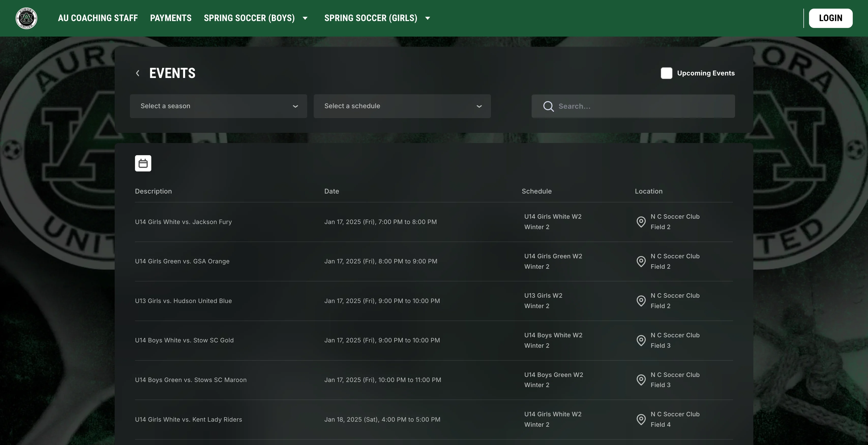Open U13 Girls vs. Hudson United Blue event
The height and width of the screenshot is (445, 868).
[x=183, y=301]
